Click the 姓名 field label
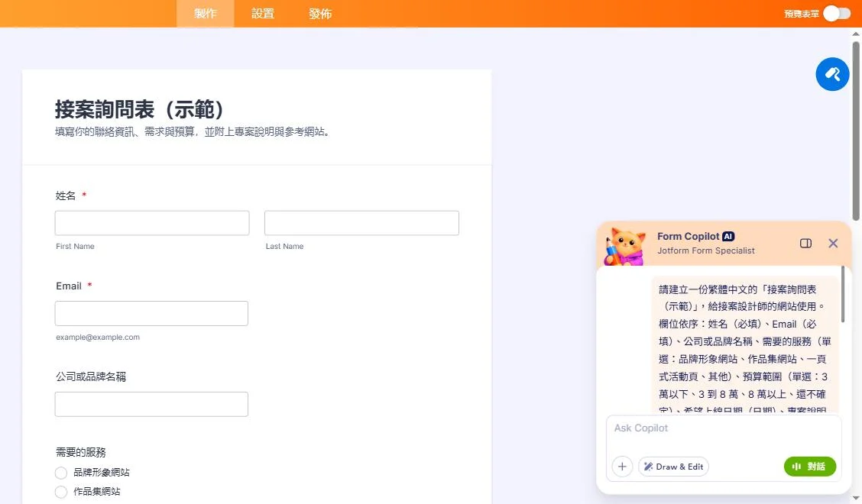 coord(66,195)
